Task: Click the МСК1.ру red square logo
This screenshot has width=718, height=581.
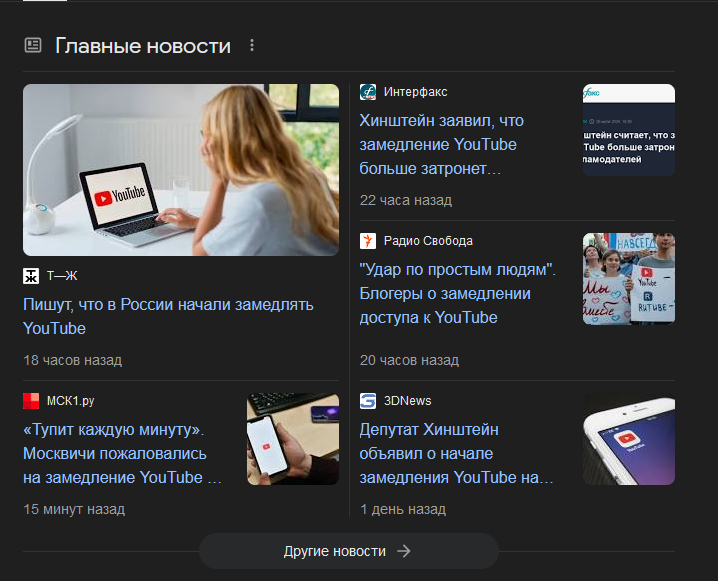Action: pyautogui.click(x=31, y=401)
